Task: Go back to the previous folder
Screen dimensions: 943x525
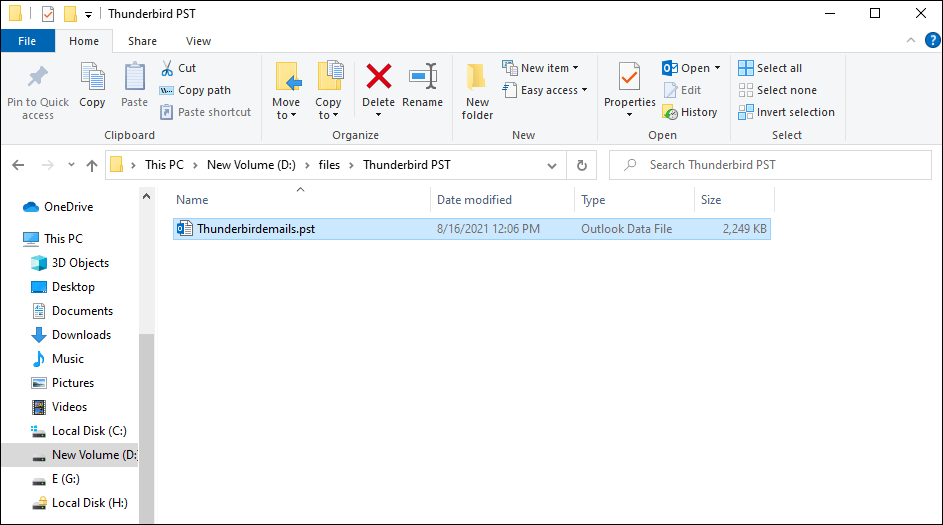Action: point(18,165)
